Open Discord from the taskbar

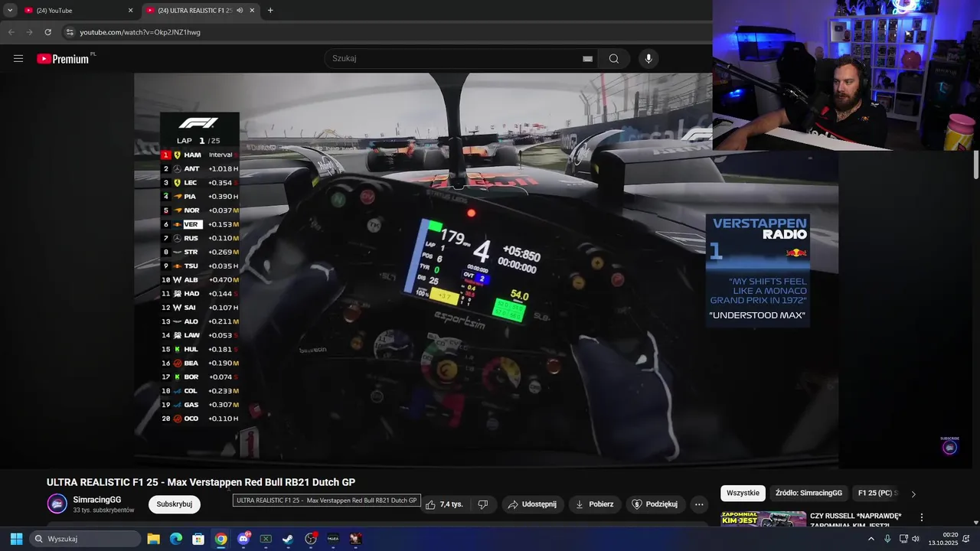(x=243, y=539)
